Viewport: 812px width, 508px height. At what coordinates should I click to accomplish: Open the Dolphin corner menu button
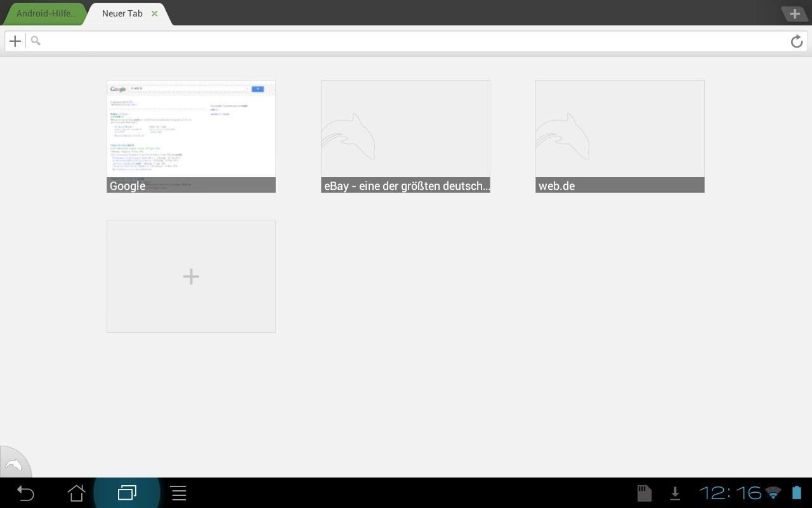(x=14, y=464)
